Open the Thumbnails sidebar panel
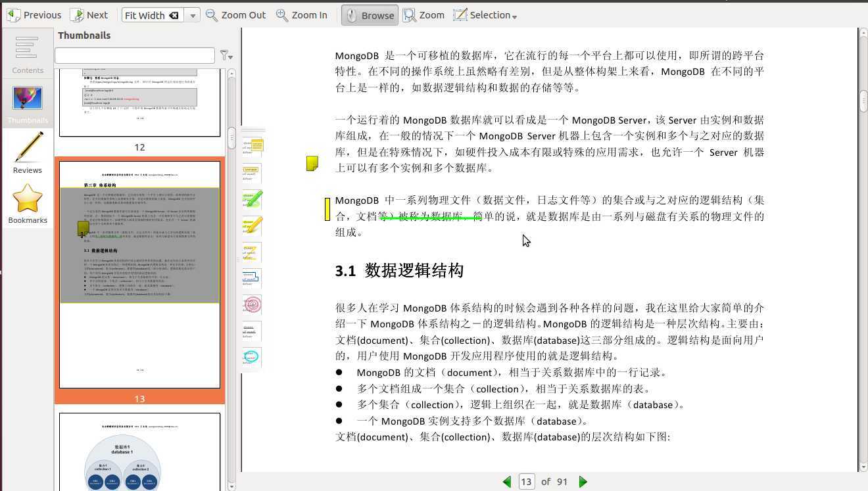868x491 pixels. (28, 103)
